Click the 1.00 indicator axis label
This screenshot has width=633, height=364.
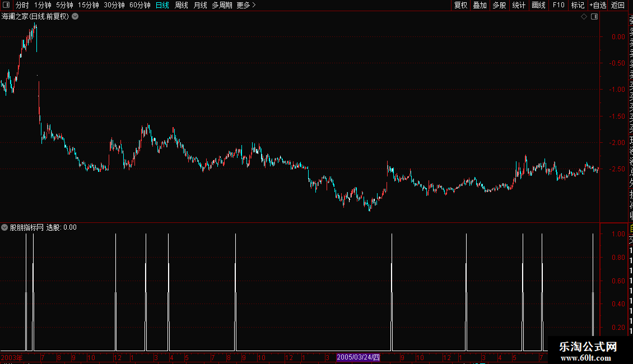(x=618, y=234)
